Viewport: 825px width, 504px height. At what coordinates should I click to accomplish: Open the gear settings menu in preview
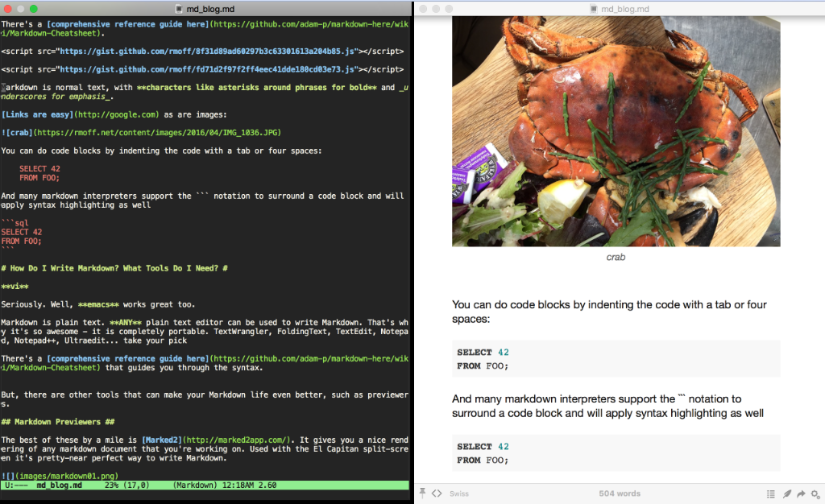coord(815,494)
